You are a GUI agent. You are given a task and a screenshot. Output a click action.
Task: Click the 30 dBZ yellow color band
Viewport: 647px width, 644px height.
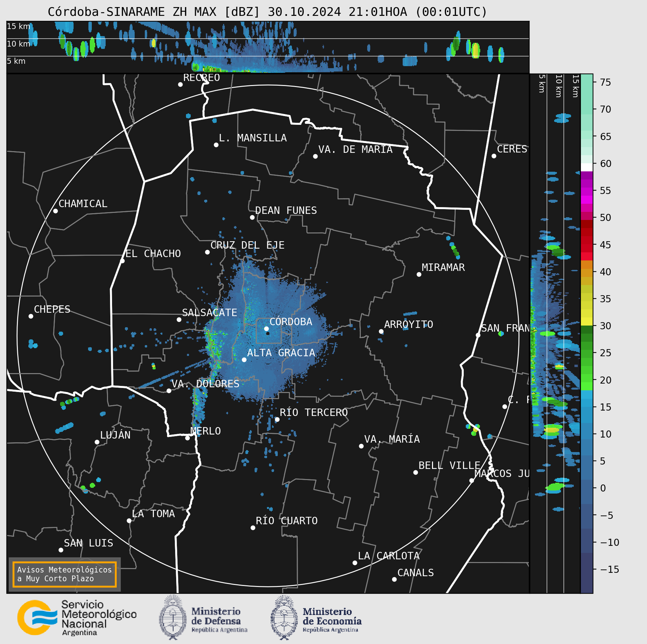587,321
